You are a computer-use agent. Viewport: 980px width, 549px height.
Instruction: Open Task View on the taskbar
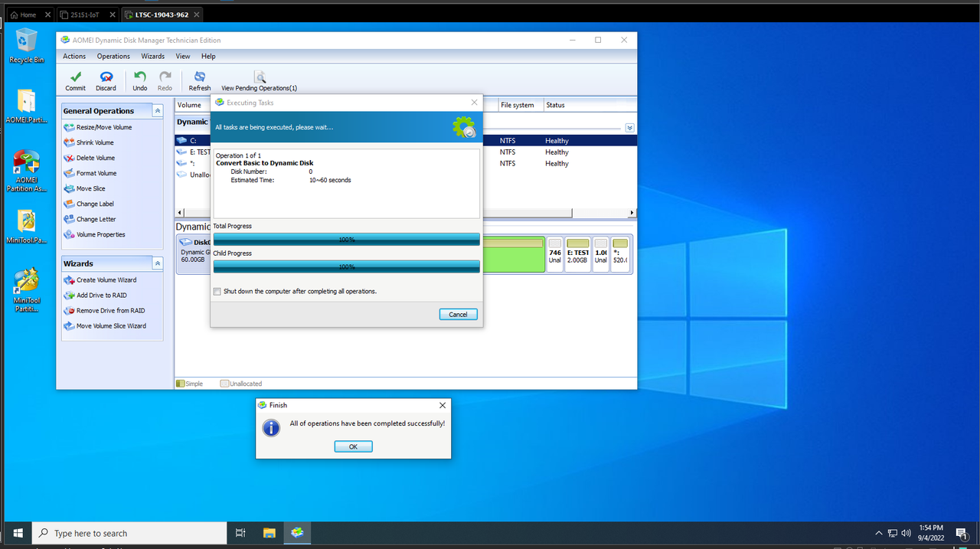(x=240, y=533)
